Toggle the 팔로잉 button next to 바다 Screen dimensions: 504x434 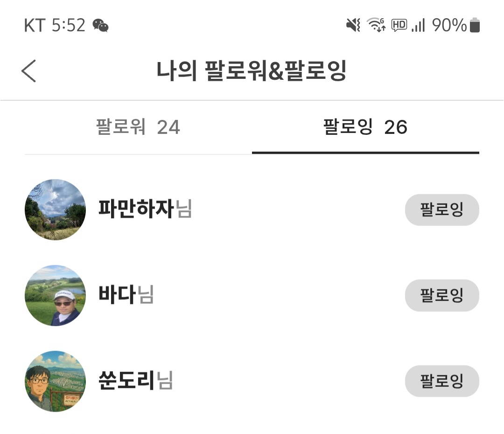(441, 295)
